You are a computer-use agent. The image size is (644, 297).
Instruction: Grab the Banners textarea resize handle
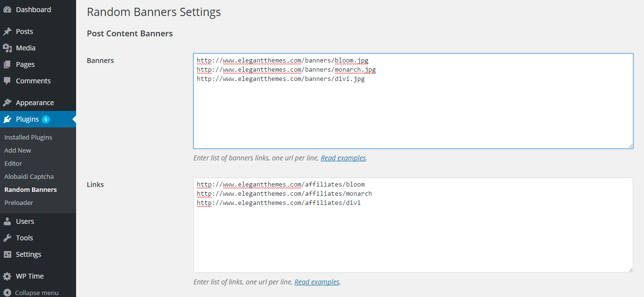[x=630, y=145]
